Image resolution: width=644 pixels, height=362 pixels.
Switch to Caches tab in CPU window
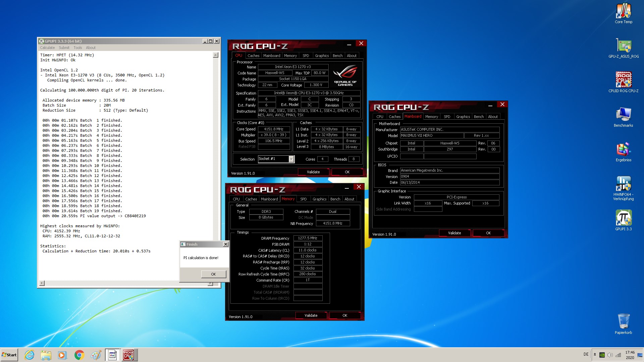point(253,56)
